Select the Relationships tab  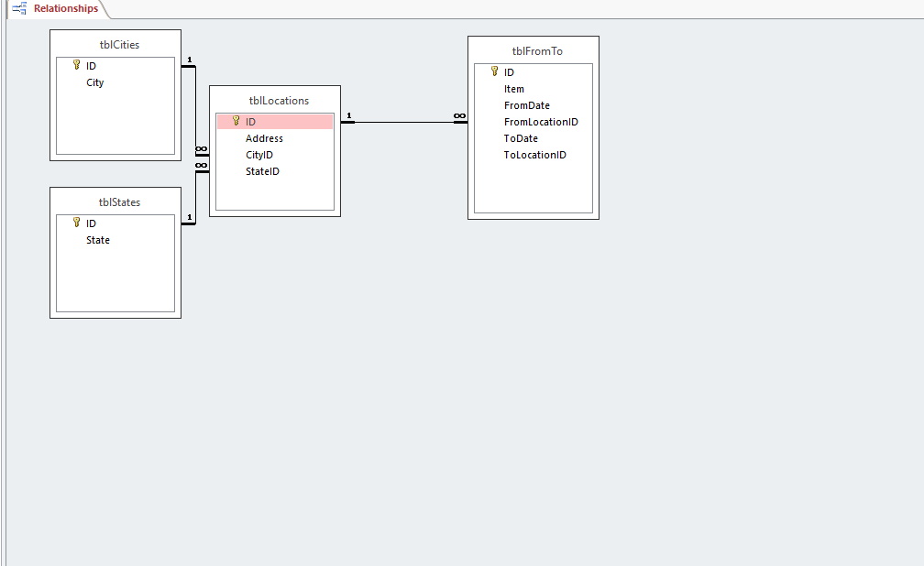58,9
